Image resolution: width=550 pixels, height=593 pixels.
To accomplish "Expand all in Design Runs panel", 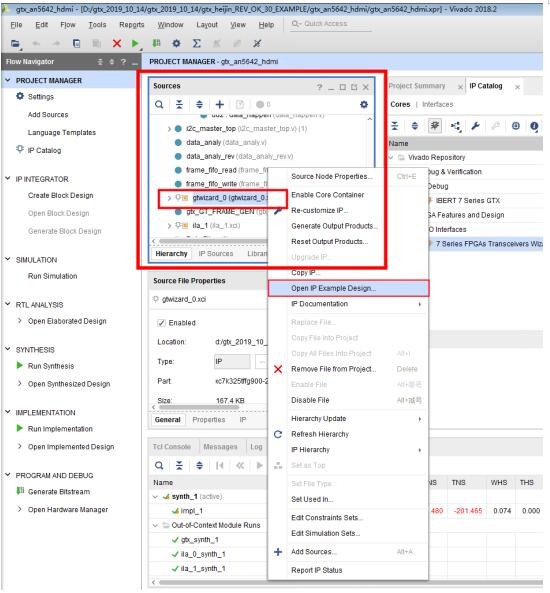I will [199, 466].
